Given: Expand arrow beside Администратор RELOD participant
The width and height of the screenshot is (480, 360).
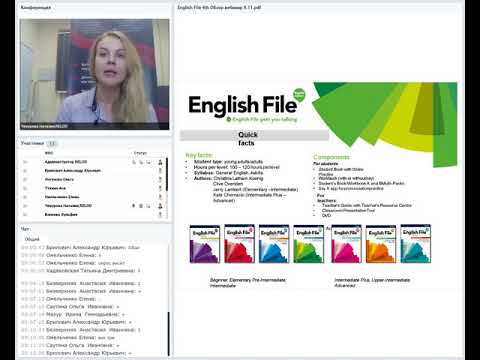Looking at the screenshot, I should [x=25, y=162].
